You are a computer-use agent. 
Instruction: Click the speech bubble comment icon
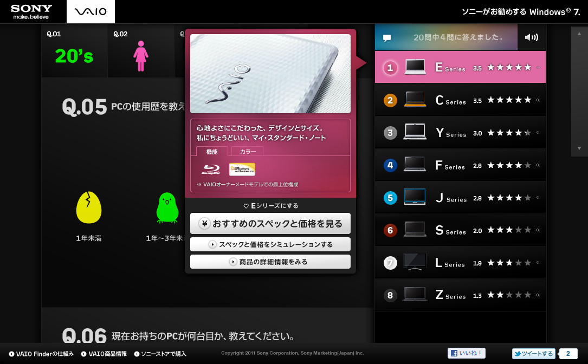387,38
